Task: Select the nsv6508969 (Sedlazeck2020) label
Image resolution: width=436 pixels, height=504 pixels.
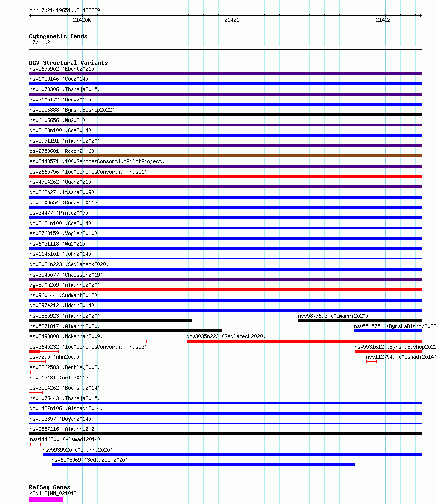Action: [90, 460]
